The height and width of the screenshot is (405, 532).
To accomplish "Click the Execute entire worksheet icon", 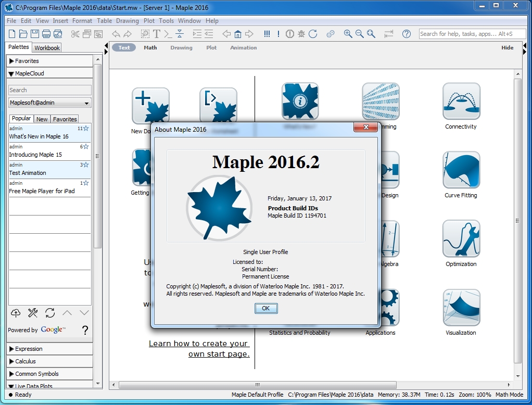I will [x=267, y=34].
